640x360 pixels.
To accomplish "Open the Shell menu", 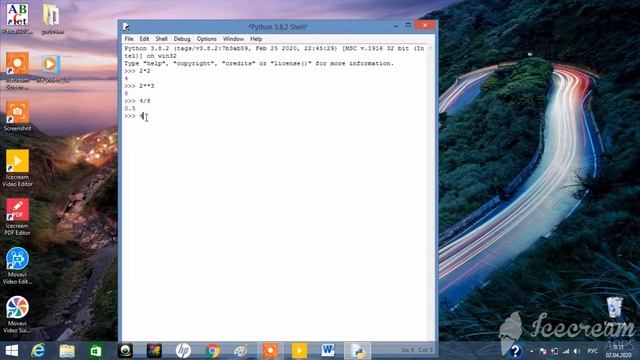I will 161,39.
